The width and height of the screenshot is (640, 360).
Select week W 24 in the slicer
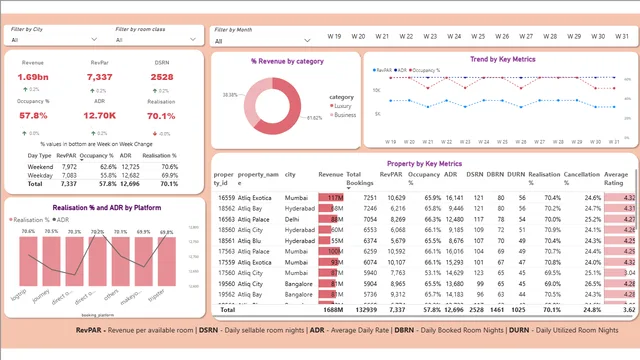click(454, 36)
